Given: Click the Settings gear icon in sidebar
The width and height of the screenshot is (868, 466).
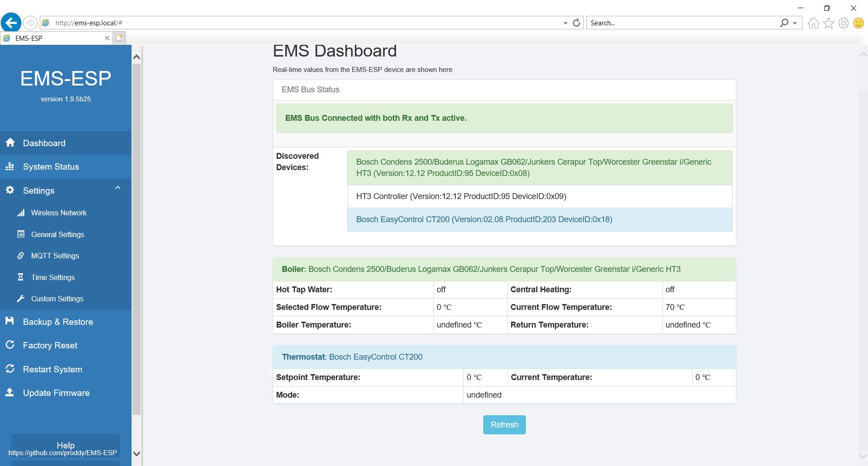Looking at the screenshot, I should (x=10, y=190).
